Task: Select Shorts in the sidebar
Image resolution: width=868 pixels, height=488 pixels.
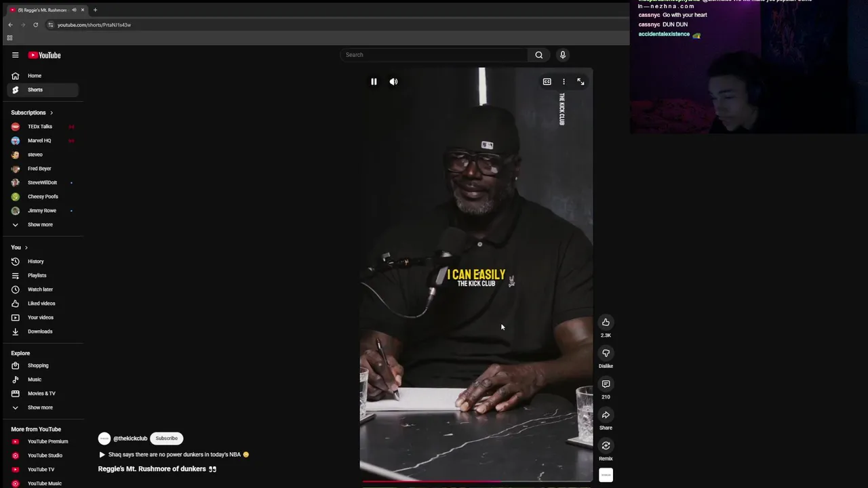Action: pos(43,89)
